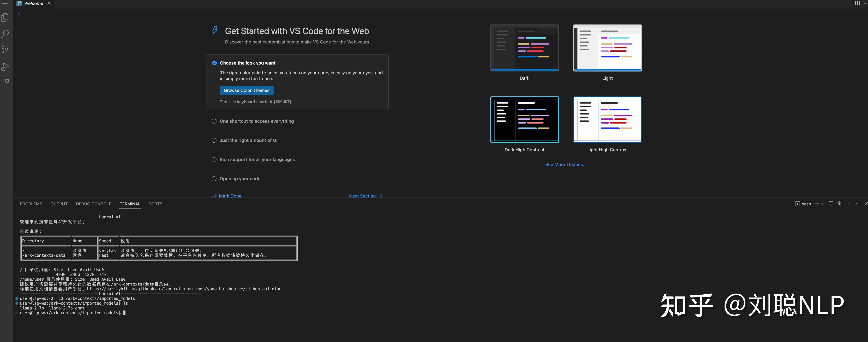This screenshot has width=868, height=342.
Task: Click the Mark Done link
Action: pyautogui.click(x=227, y=196)
